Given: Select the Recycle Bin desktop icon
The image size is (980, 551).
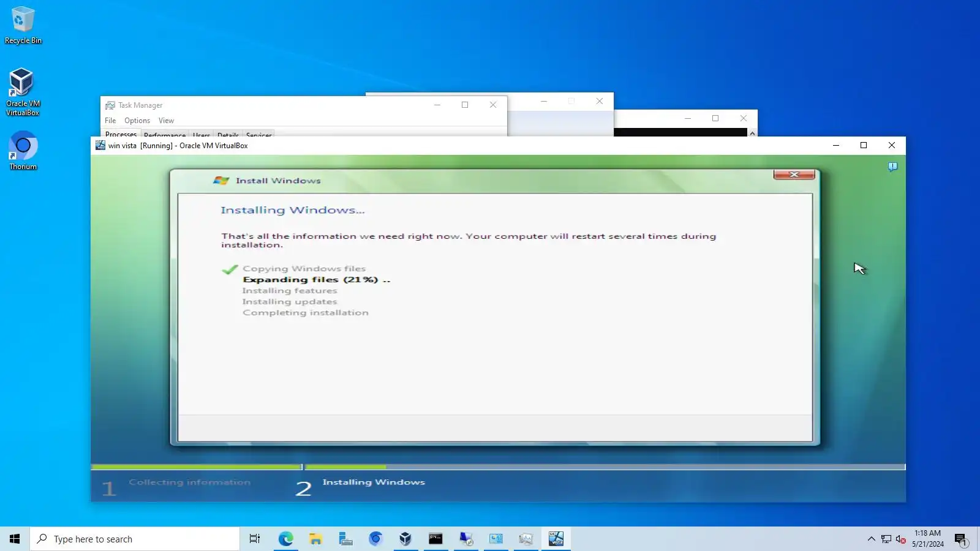Looking at the screenshot, I should (23, 25).
